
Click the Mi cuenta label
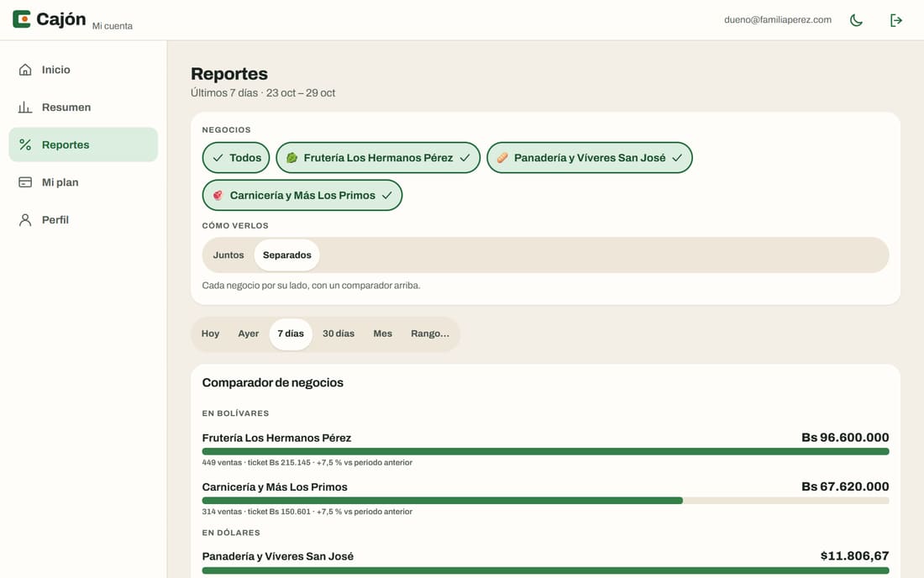click(113, 26)
